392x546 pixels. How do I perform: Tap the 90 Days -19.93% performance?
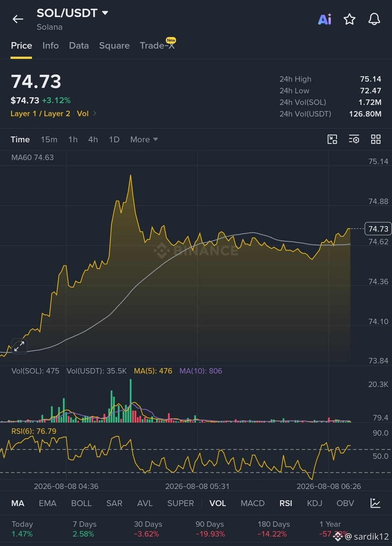point(210,529)
